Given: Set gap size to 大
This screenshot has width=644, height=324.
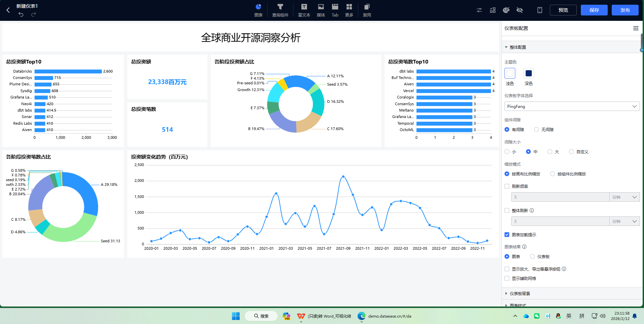Looking at the screenshot, I should coord(553,152).
